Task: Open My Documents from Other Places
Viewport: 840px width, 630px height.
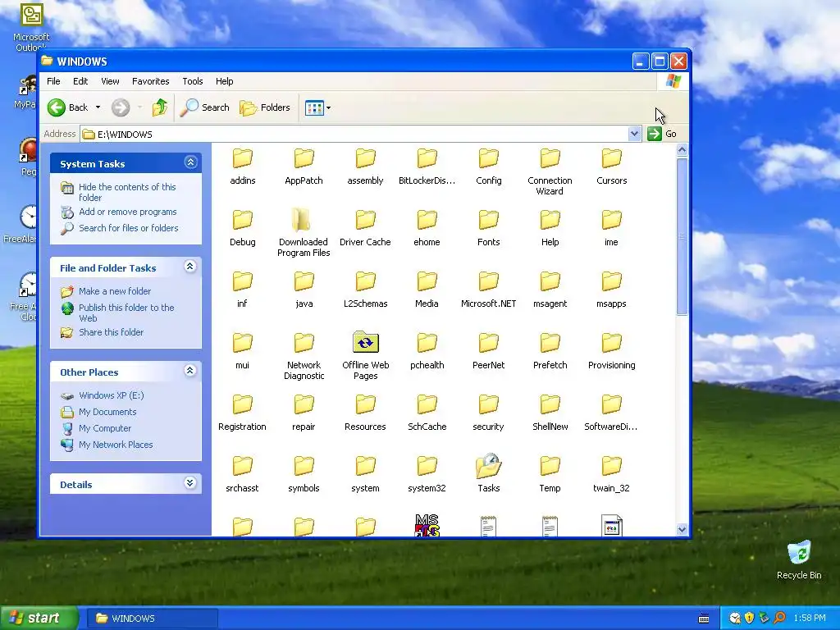Action: (107, 412)
